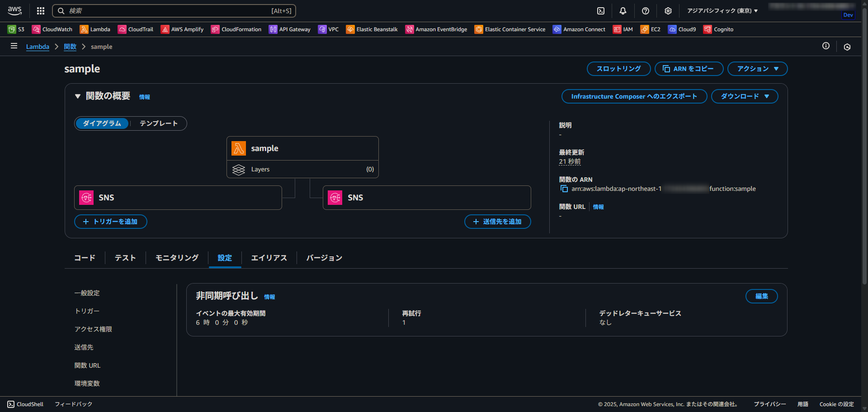Open VPC shortcut
The width and height of the screenshot is (868, 412).
pyautogui.click(x=328, y=29)
